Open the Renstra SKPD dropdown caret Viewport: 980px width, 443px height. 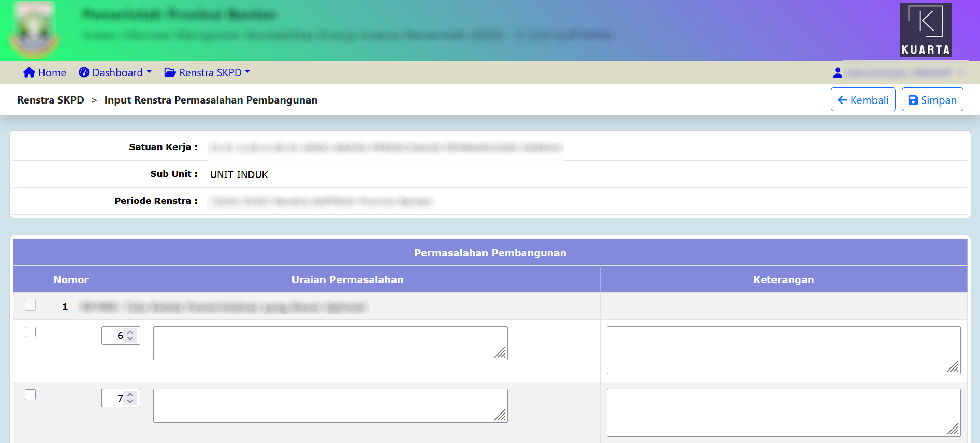tap(247, 72)
